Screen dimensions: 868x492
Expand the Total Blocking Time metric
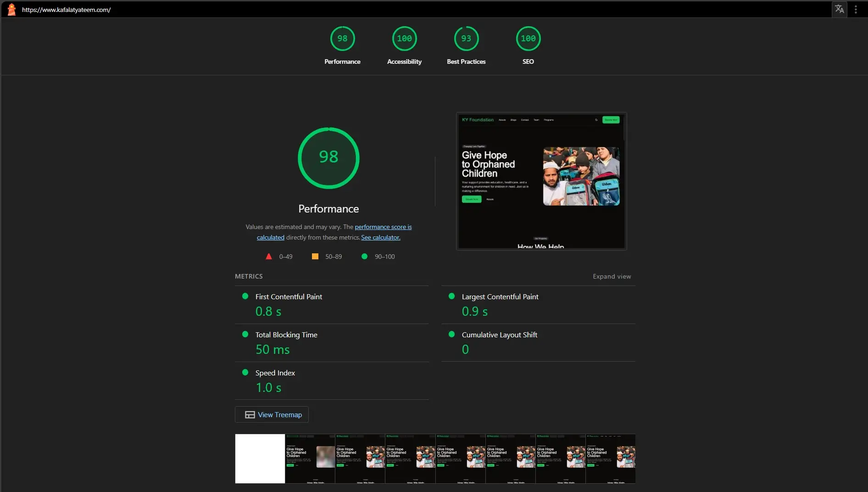(x=286, y=335)
